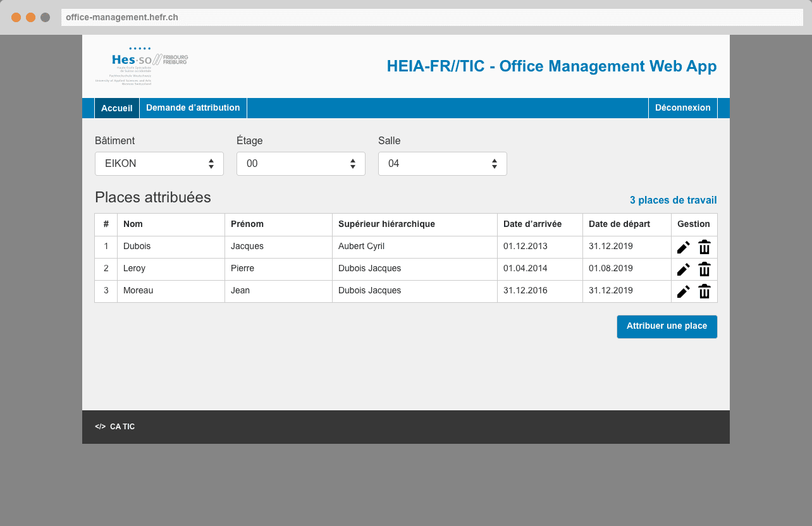Open the Demande d'attribution page
812x526 pixels.
point(193,107)
